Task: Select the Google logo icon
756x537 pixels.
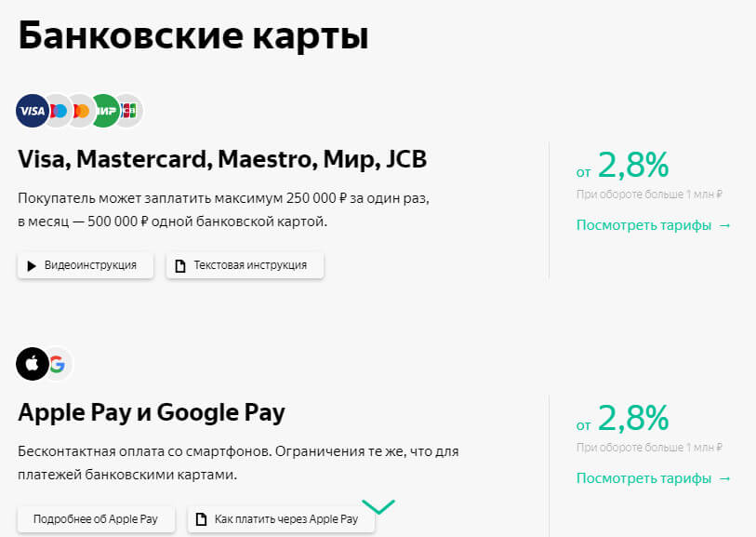Action: pyautogui.click(x=58, y=364)
